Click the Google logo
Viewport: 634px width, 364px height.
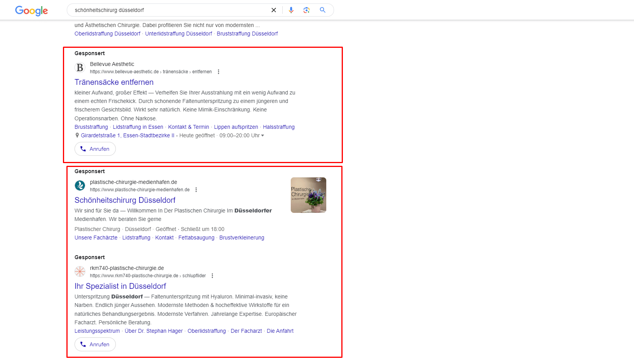[x=31, y=10]
